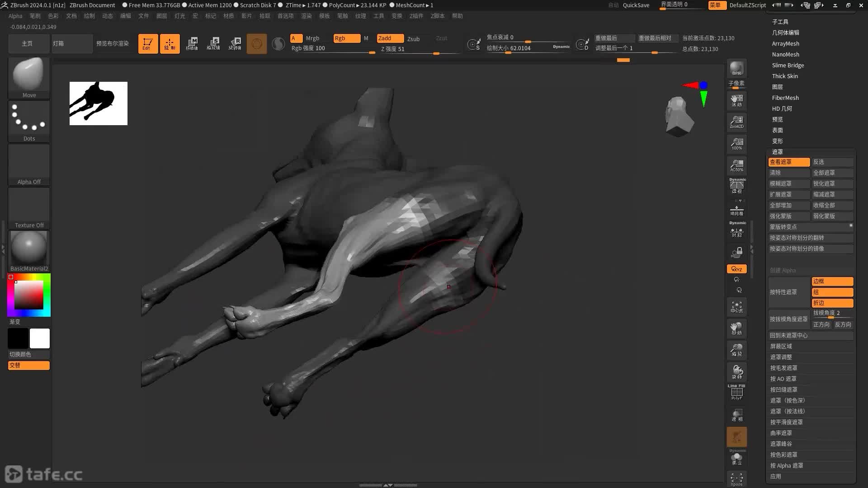Viewport: 868px width, 488px height.
Task: Click the Scroll (滚动) hand icon
Action: click(736, 100)
